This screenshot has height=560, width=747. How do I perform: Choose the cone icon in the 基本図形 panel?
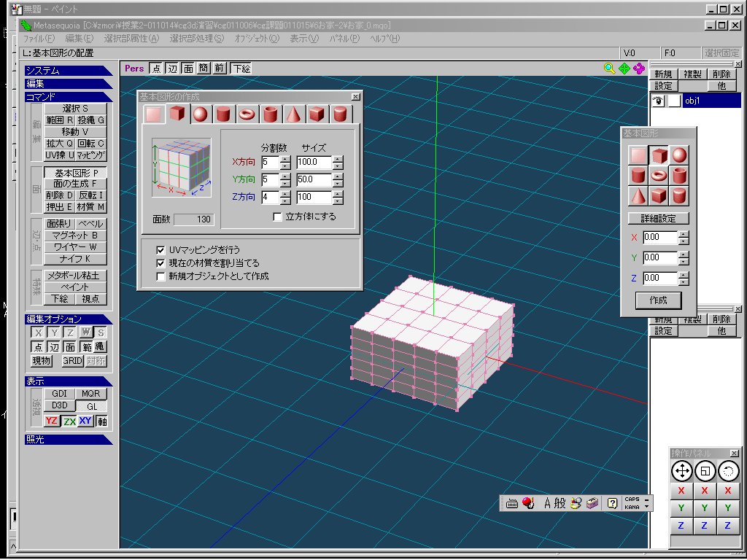638,195
